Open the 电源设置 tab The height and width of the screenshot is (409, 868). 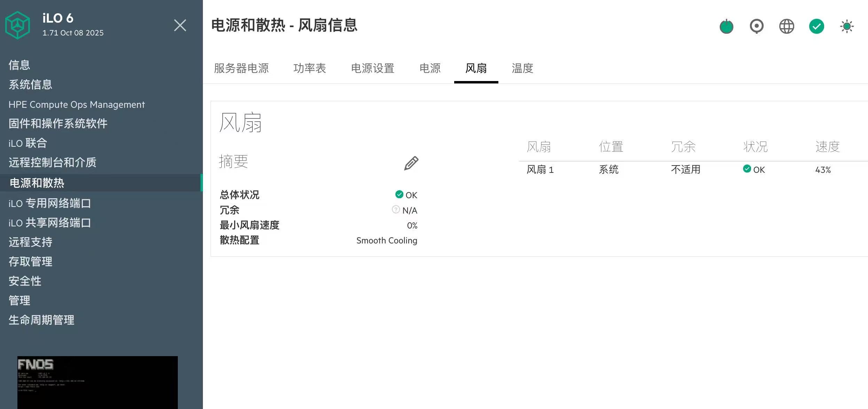pos(372,68)
